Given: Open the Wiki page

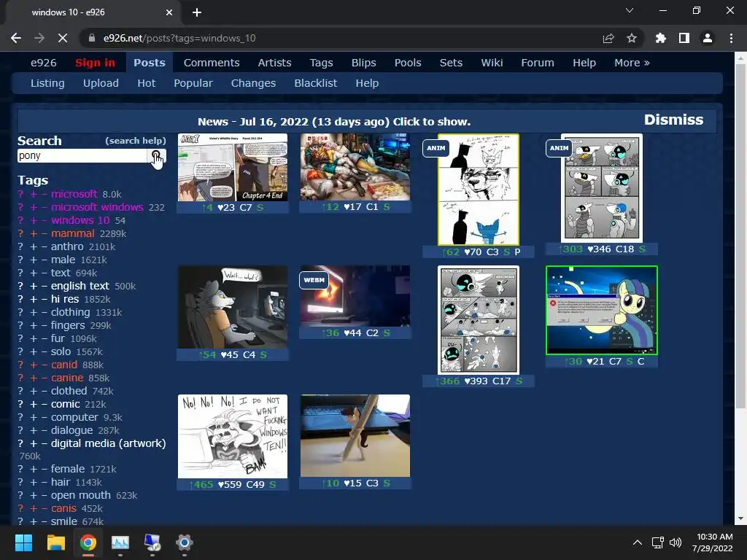Looking at the screenshot, I should tap(492, 63).
